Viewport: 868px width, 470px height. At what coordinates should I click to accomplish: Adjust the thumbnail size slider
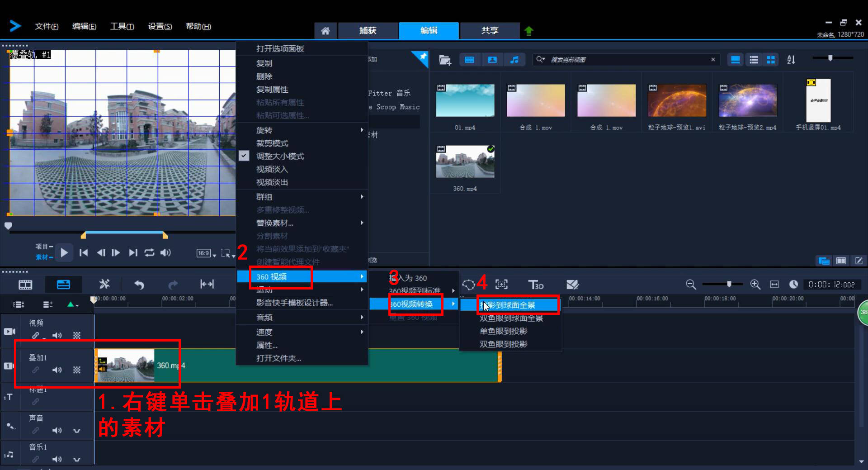831,58
